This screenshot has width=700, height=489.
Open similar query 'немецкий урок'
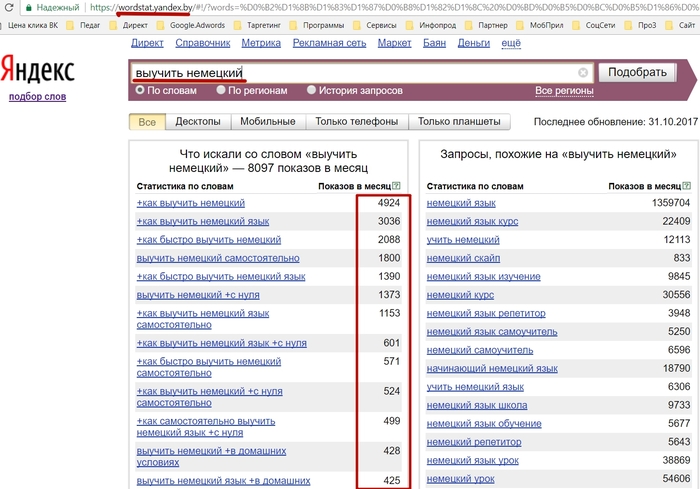pyautogui.click(x=461, y=479)
